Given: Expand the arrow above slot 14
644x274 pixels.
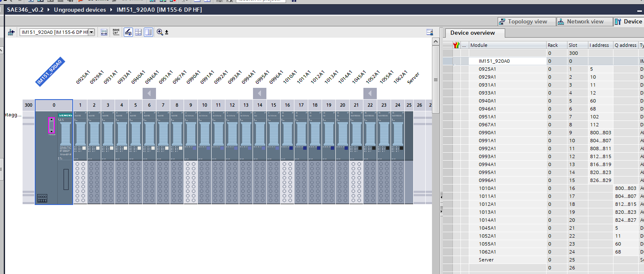Looking at the screenshot, I should 260,93.
